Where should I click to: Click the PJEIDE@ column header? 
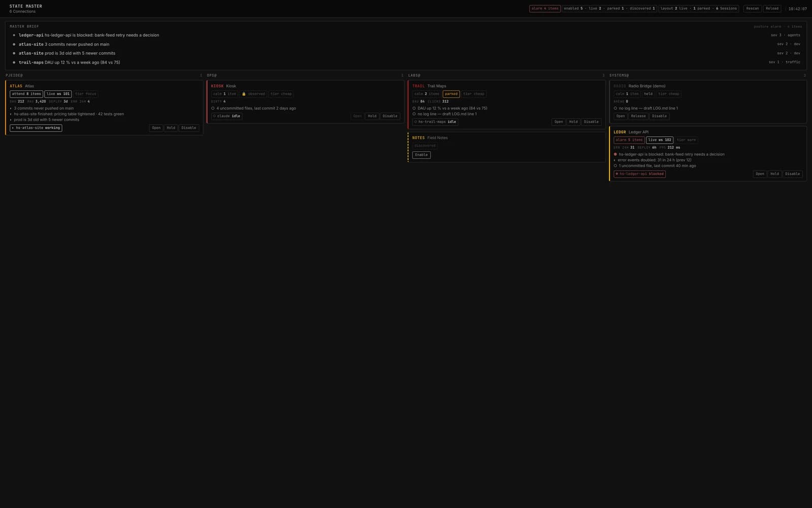pyautogui.click(x=14, y=75)
